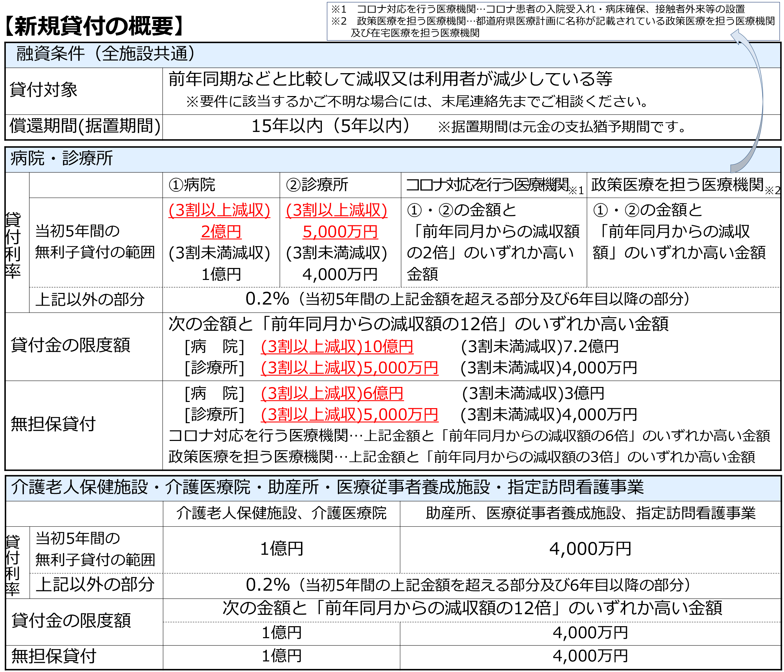Viewport: 784px width, 672px height.
Task: Click the note ※要件に該当するかご不明な場合には
Action: tap(418, 102)
